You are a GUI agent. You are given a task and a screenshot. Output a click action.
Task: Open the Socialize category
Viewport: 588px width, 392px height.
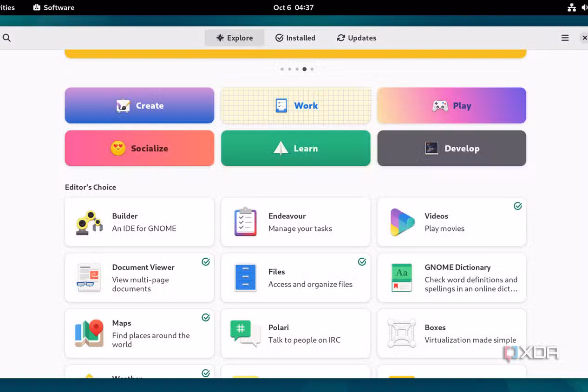139,148
